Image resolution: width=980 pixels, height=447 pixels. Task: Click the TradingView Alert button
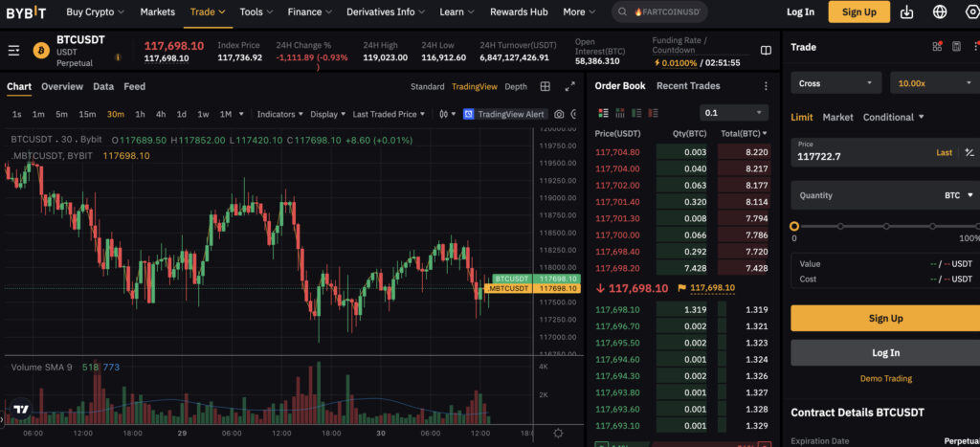pyautogui.click(x=505, y=115)
